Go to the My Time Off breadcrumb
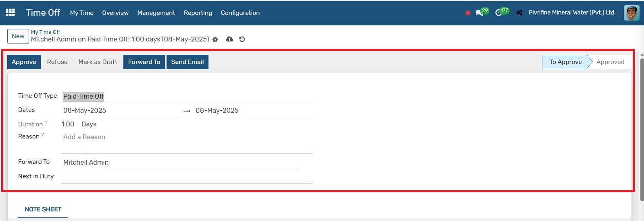Image resolution: width=644 pixels, height=221 pixels. [46, 32]
